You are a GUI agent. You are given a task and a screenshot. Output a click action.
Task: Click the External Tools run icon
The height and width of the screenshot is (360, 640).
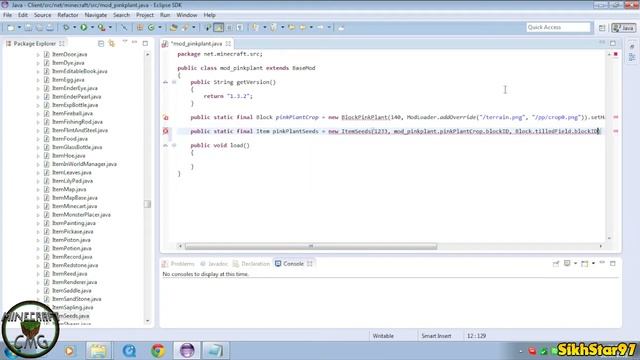coord(101,27)
